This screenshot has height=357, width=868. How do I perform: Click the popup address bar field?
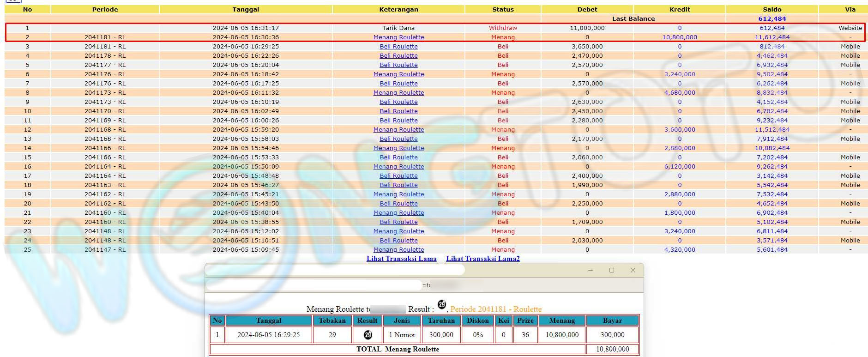[x=314, y=285]
